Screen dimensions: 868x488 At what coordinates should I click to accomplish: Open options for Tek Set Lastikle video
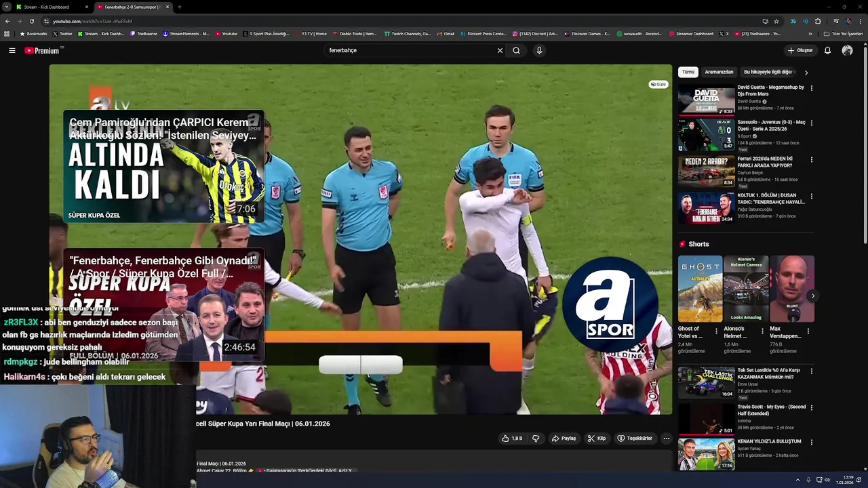[811, 371]
